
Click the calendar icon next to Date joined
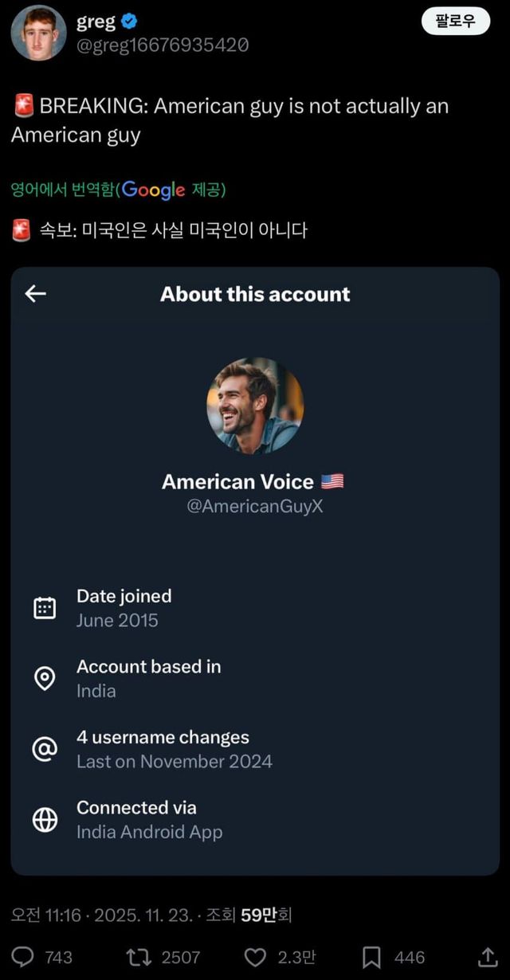[44, 606]
